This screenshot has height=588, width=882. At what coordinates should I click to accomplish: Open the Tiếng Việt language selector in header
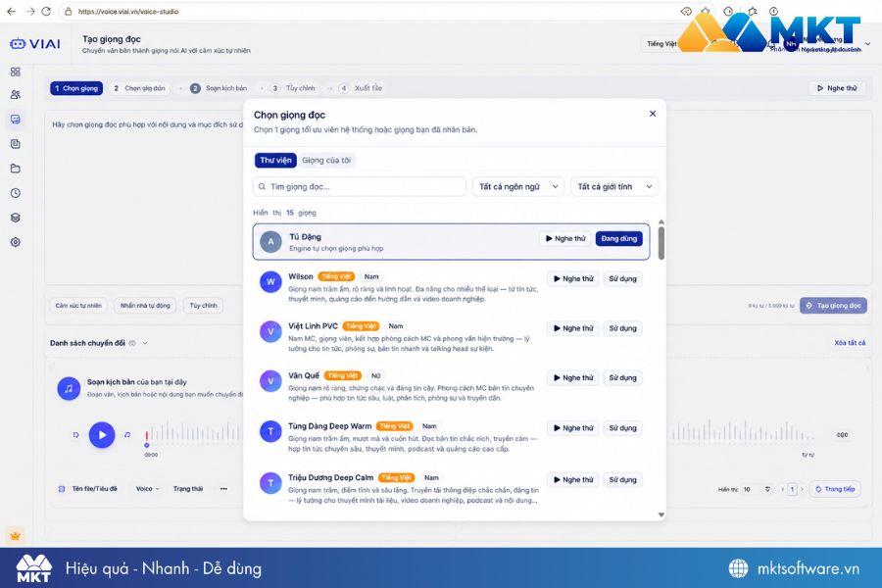[x=661, y=44]
